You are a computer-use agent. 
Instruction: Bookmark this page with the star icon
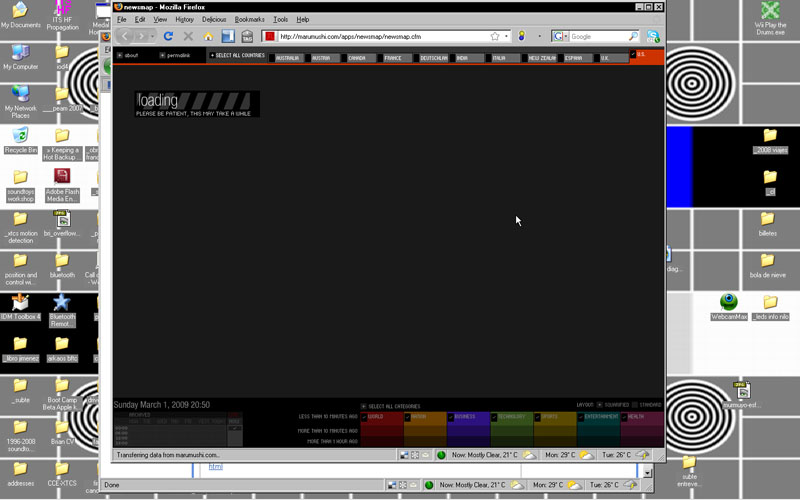click(494, 36)
